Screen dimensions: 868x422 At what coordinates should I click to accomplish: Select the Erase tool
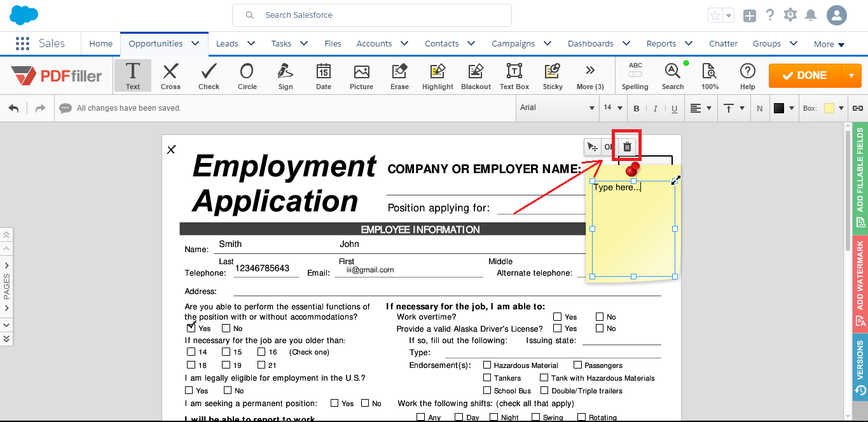pyautogui.click(x=399, y=76)
